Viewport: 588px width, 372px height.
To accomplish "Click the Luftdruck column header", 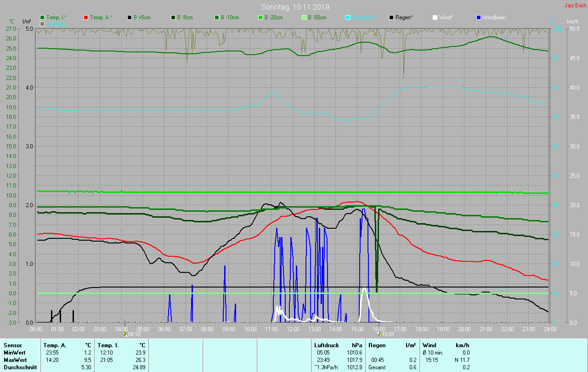I will tap(326, 345).
